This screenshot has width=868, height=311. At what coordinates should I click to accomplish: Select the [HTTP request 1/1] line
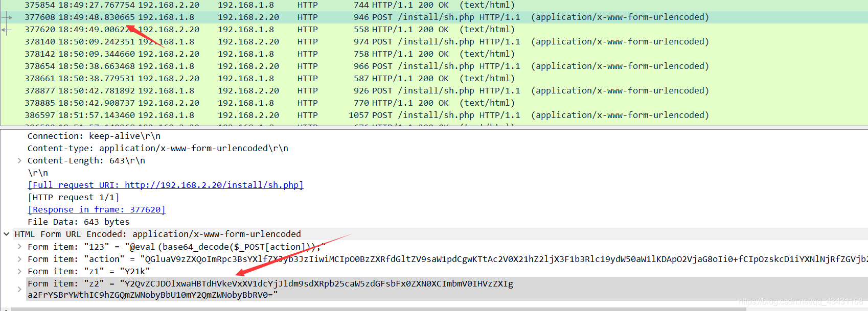point(74,197)
